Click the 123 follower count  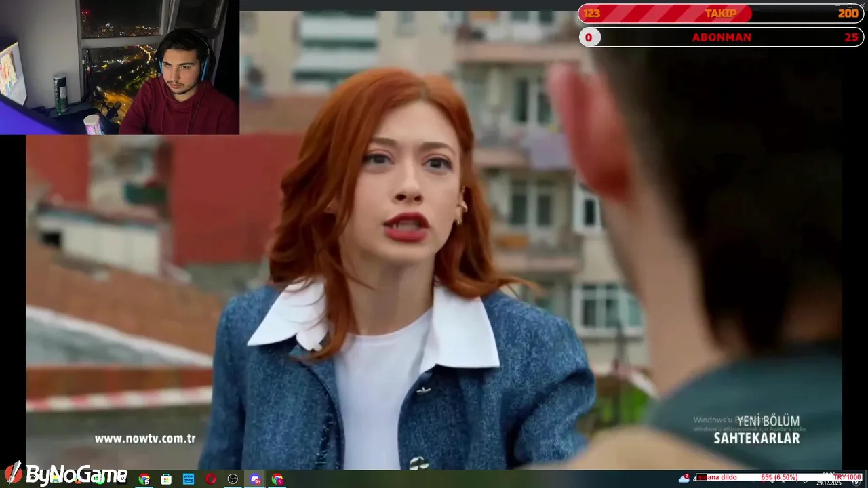click(x=591, y=14)
